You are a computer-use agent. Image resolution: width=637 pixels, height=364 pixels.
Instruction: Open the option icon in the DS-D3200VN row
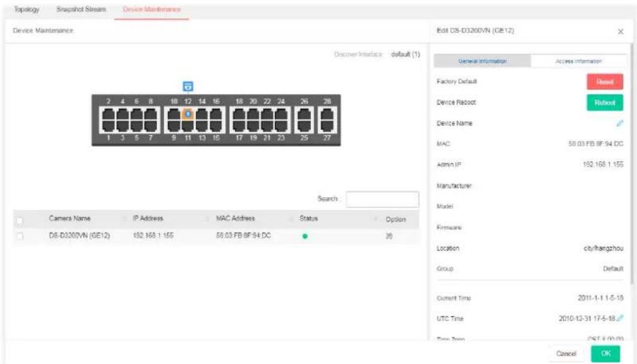click(x=389, y=235)
